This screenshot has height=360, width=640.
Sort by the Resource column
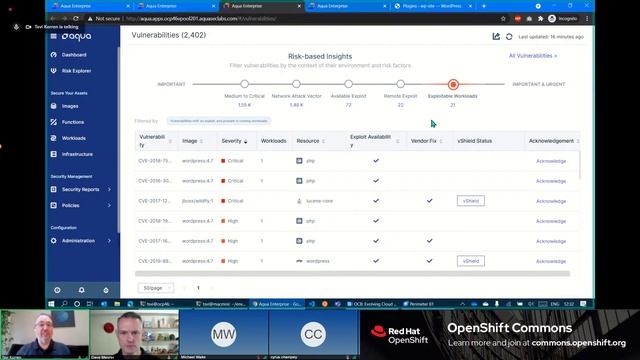coord(323,141)
